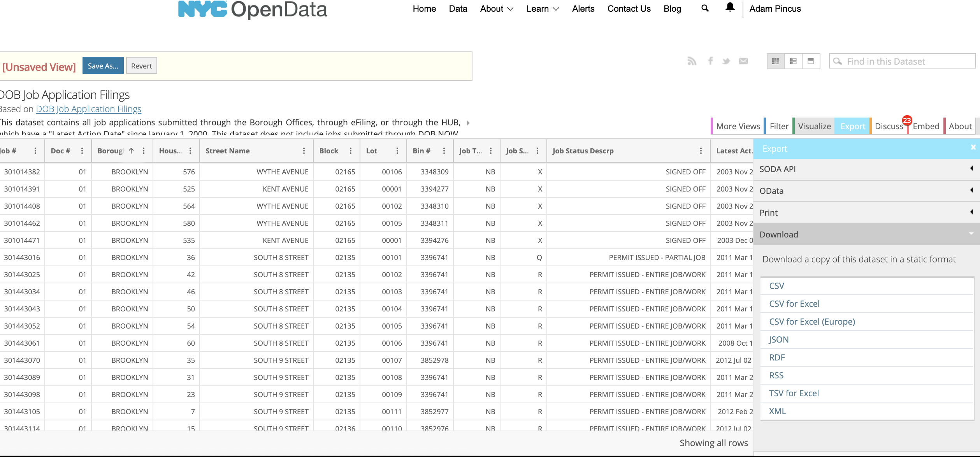
Task: Download dataset as CSV for Excel
Action: (x=794, y=304)
